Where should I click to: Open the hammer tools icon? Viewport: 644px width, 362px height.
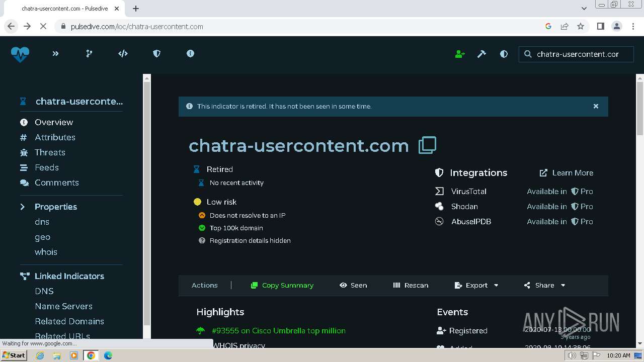(x=481, y=54)
